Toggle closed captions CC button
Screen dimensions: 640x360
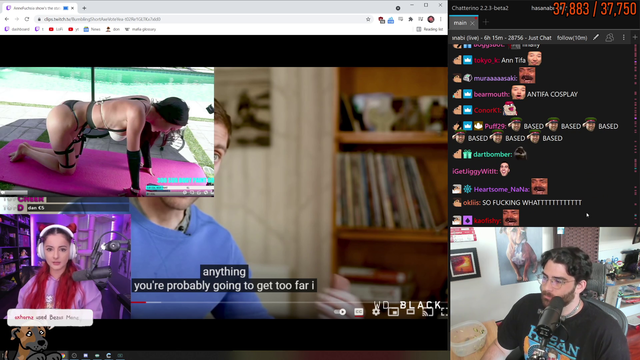(358, 312)
